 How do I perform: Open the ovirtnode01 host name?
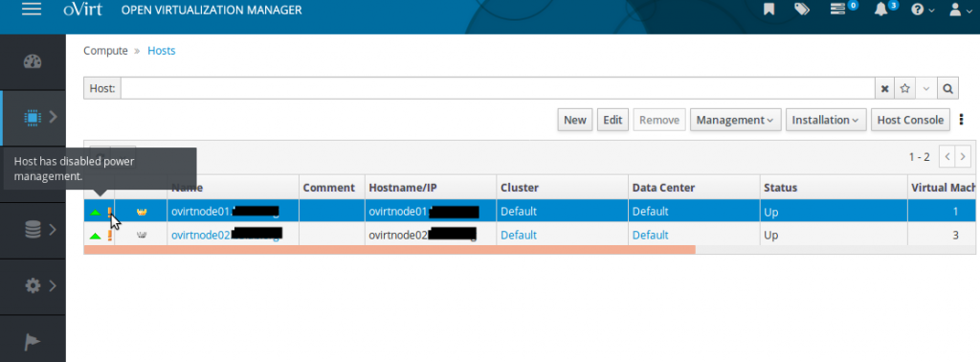[x=225, y=212]
